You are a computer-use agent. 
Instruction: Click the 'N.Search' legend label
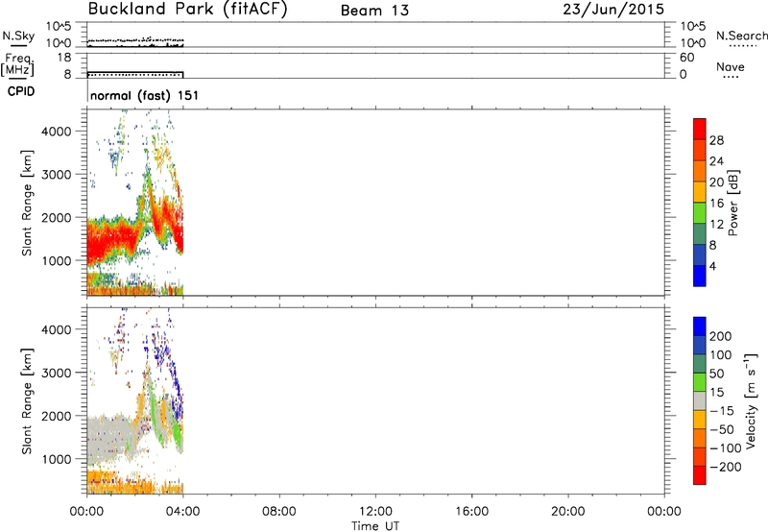tap(741, 36)
